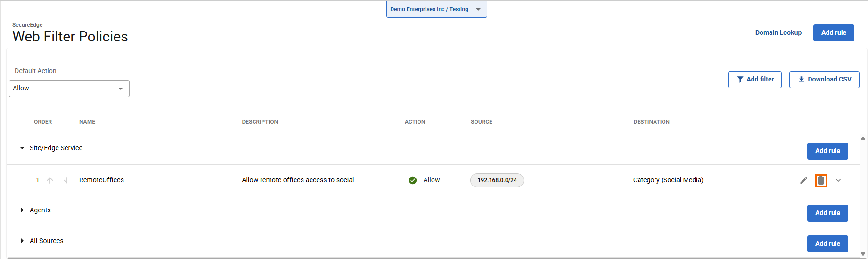The width and height of the screenshot is (868, 259).
Task: Expand RemoteOffices rule details chevron
Action: click(x=838, y=180)
